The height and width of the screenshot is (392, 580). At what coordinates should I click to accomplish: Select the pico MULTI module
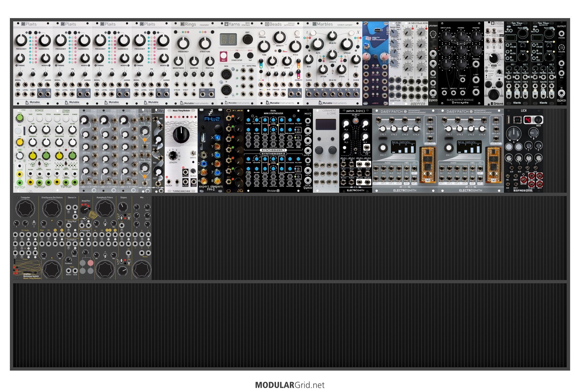pyautogui.click(x=308, y=151)
